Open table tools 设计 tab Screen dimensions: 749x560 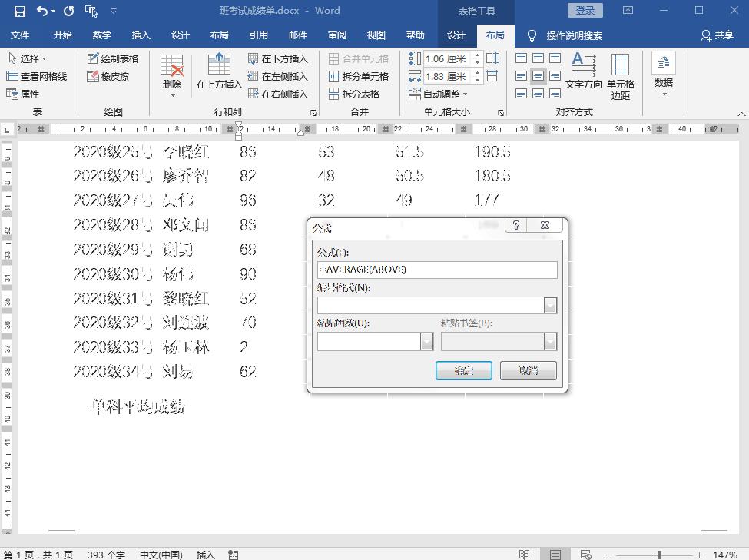pyautogui.click(x=456, y=35)
